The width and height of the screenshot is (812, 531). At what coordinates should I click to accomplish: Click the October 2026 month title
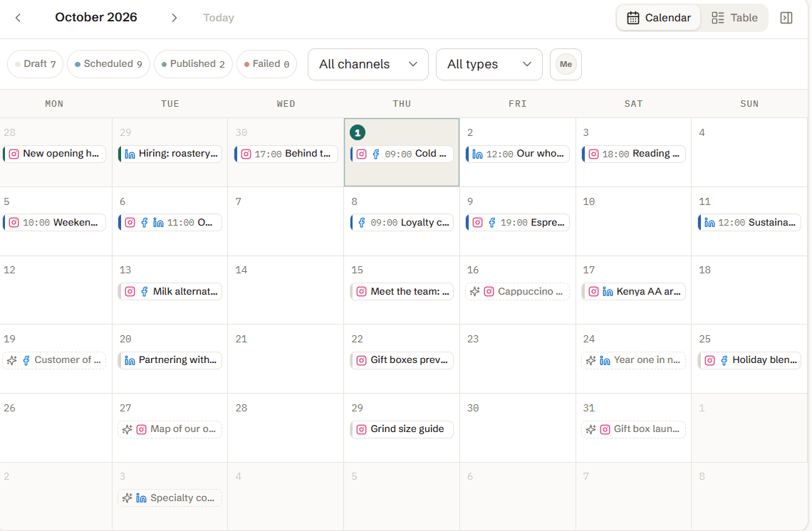point(96,17)
